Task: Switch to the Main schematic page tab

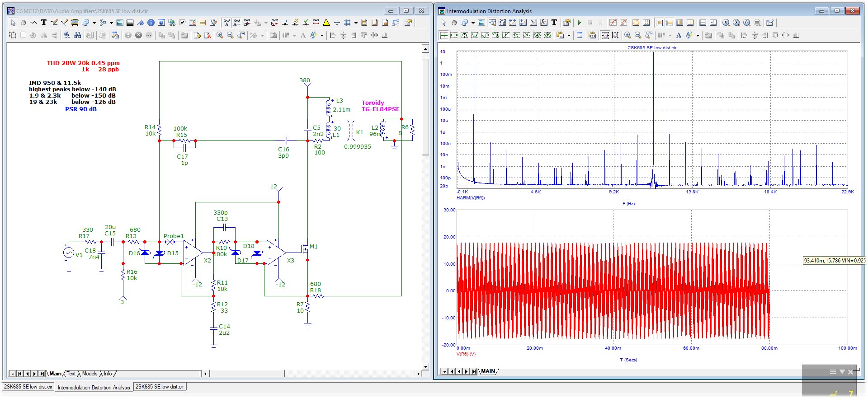Action: (55, 374)
